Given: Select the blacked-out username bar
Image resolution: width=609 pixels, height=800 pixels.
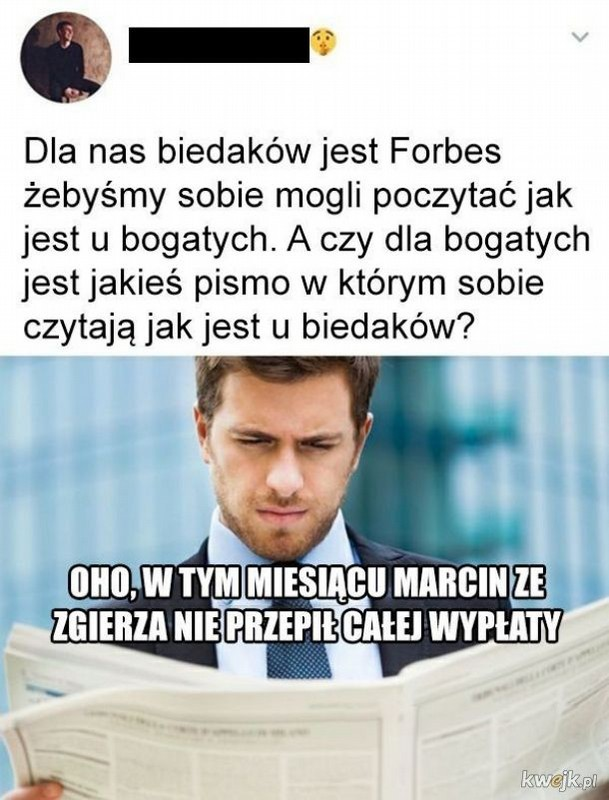Looking at the screenshot, I should (x=219, y=45).
